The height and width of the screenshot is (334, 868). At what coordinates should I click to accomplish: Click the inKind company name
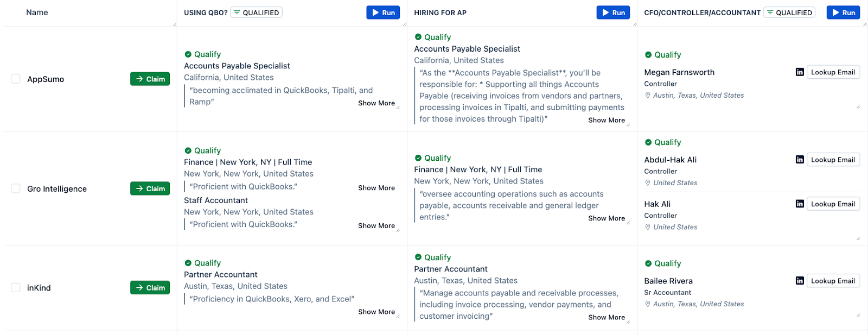[39, 288]
